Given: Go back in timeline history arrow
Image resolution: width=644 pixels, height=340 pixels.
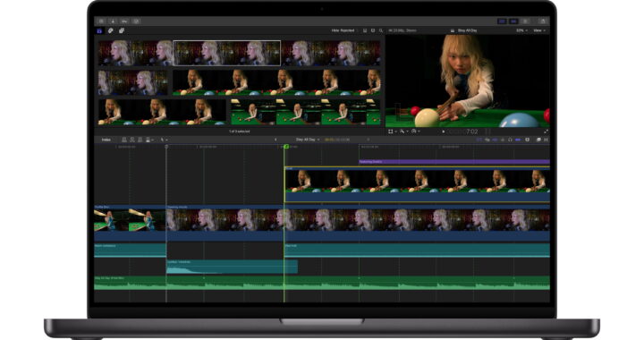Looking at the screenshot, I should pos(275,140).
